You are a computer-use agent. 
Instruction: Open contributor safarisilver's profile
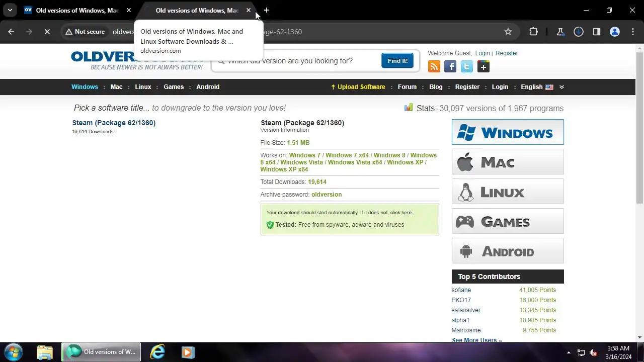pos(466,310)
